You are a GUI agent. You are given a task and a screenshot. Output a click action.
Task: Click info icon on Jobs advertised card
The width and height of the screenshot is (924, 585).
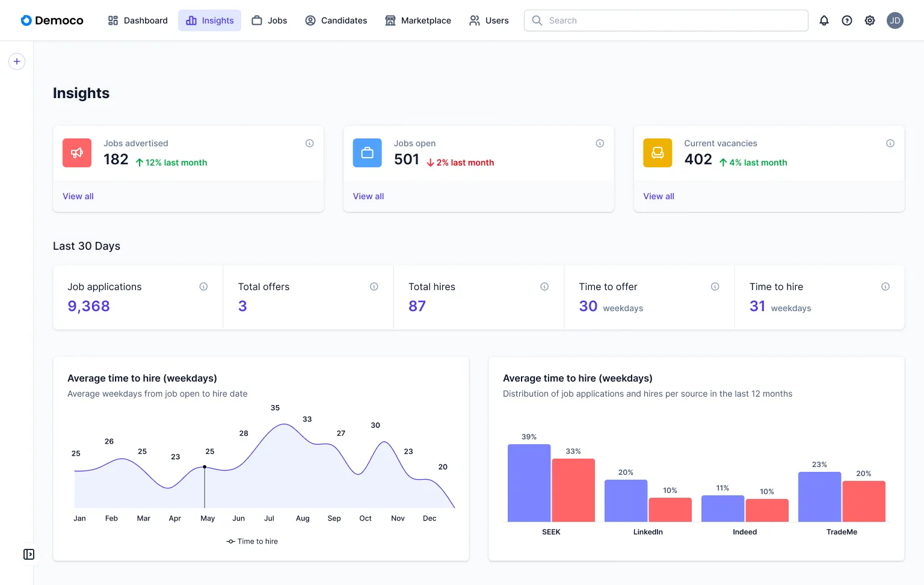pyautogui.click(x=310, y=143)
